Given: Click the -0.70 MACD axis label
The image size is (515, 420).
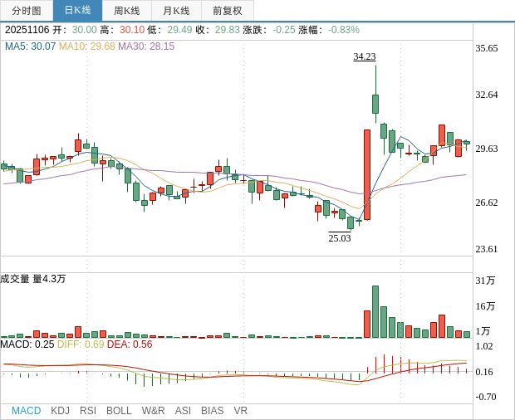Looking at the screenshot, I should click(486, 397).
